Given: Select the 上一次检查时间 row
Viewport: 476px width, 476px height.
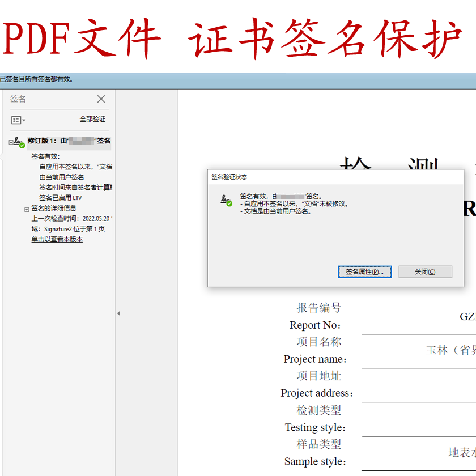Looking at the screenshot, I should click(x=71, y=219).
